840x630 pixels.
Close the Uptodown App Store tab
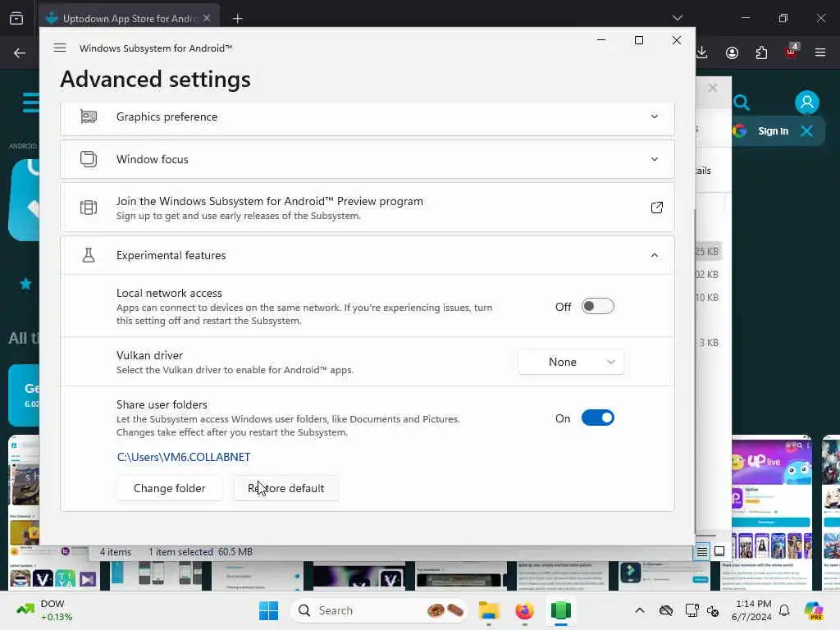click(206, 18)
